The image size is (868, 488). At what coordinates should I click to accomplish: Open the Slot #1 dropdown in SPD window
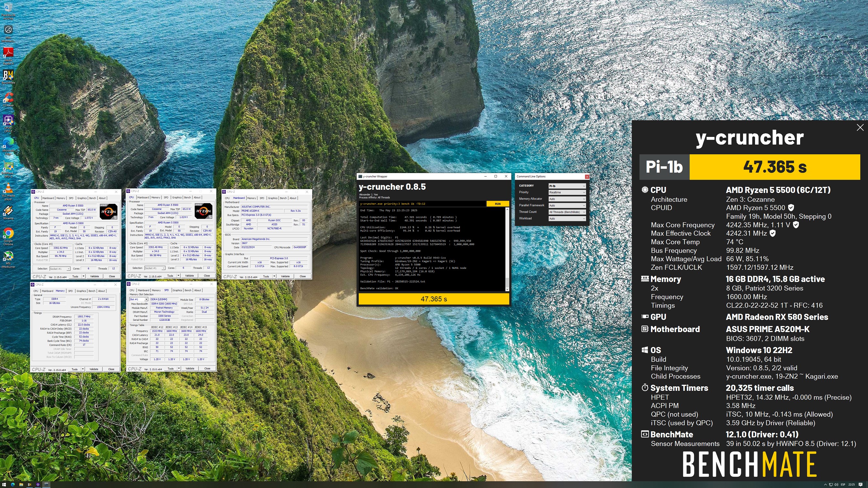coord(139,300)
